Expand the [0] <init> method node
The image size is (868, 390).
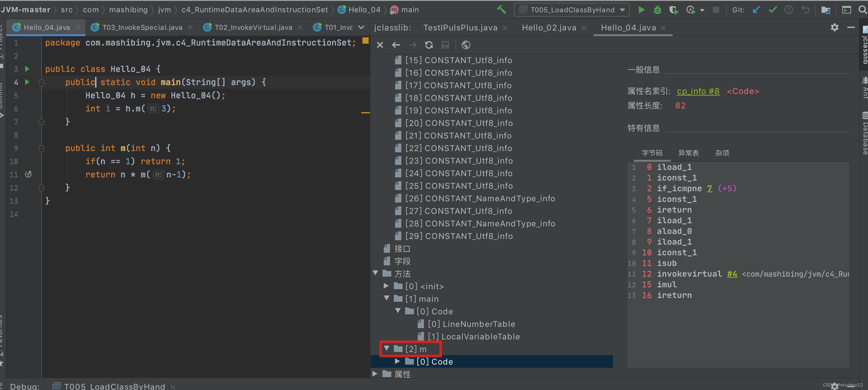pyautogui.click(x=386, y=286)
